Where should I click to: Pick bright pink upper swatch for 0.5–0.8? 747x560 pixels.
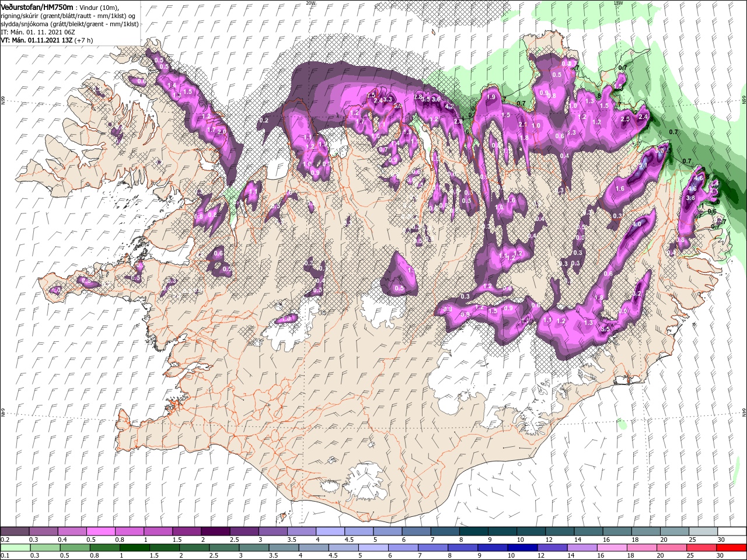coord(100,531)
